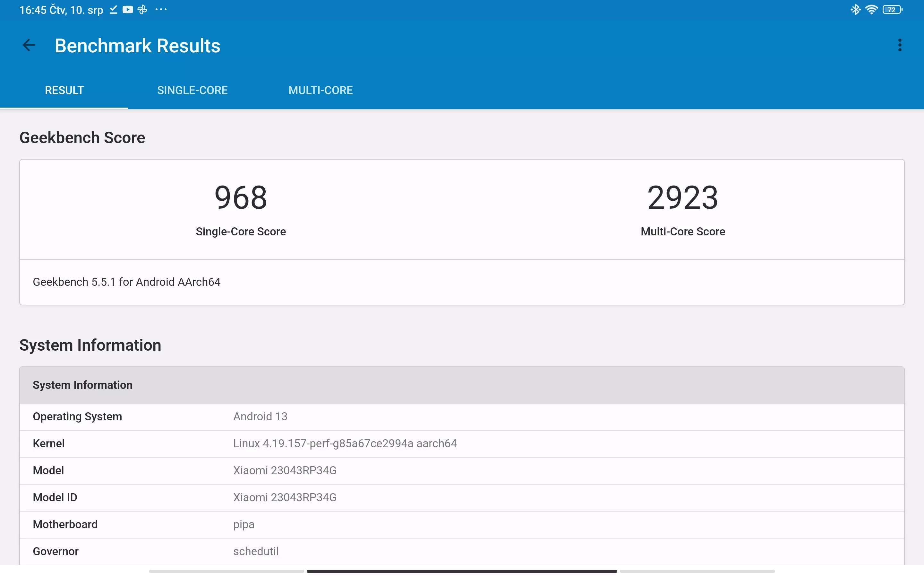Tap the gray System Information table header
Image resolution: width=924 pixels, height=578 pixels.
(462, 385)
